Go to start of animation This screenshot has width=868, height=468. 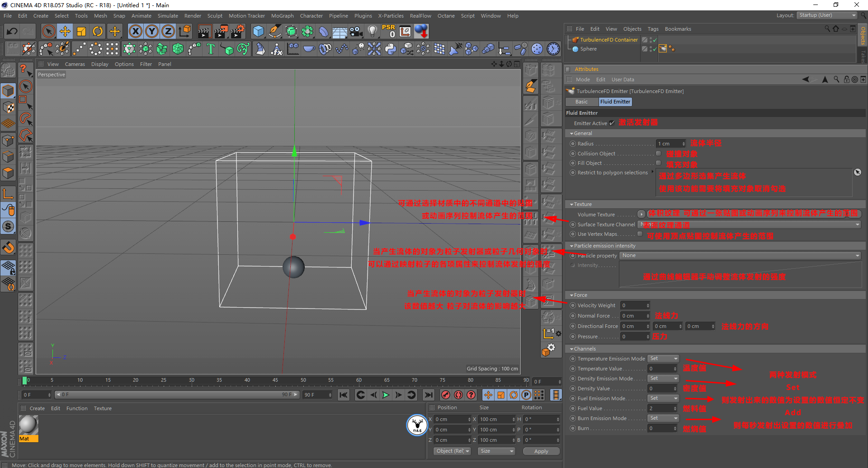[344, 395]
